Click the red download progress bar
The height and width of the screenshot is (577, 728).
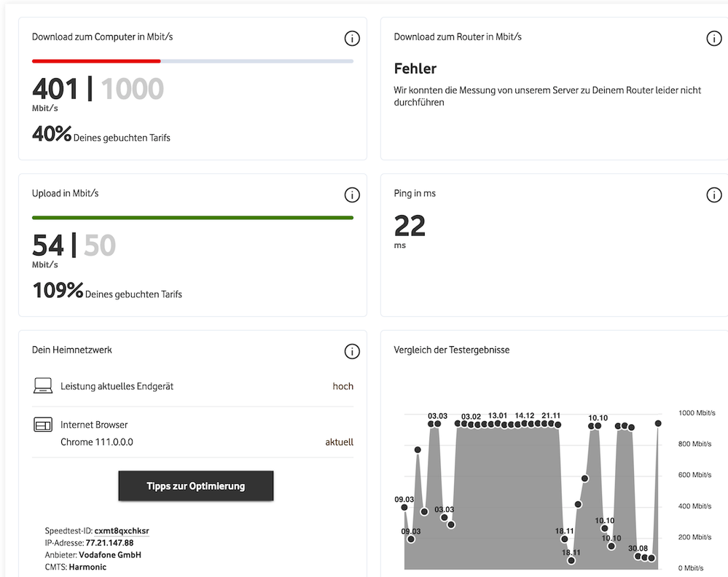click(x=96, y=61)
